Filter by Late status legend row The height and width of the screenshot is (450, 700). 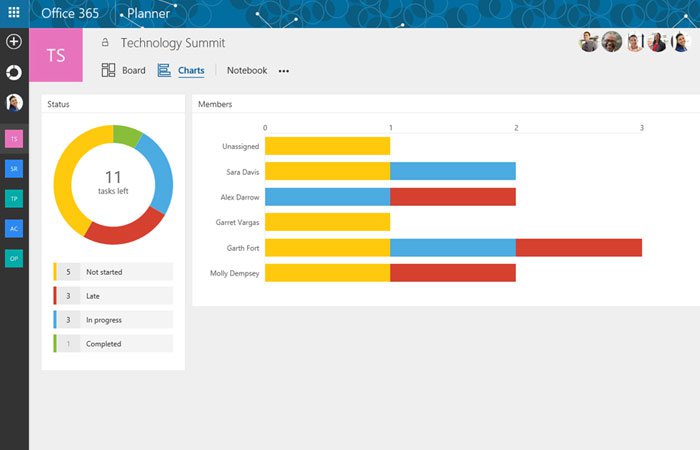tap(113, 296)
